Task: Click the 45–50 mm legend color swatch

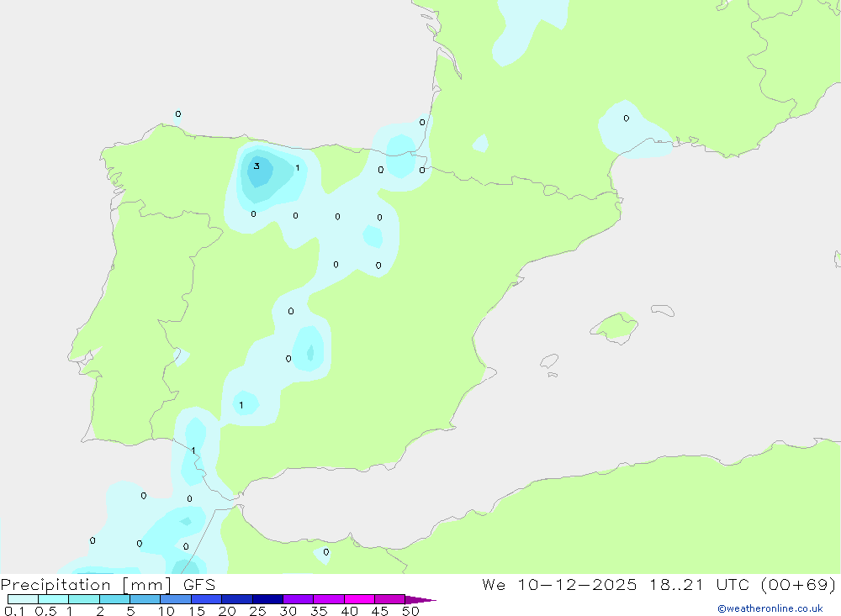Action: coord(390,599)
